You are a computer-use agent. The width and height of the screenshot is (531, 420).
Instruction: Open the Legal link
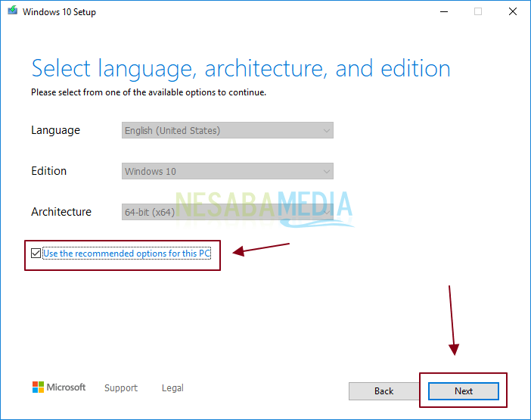pos(172,388)
